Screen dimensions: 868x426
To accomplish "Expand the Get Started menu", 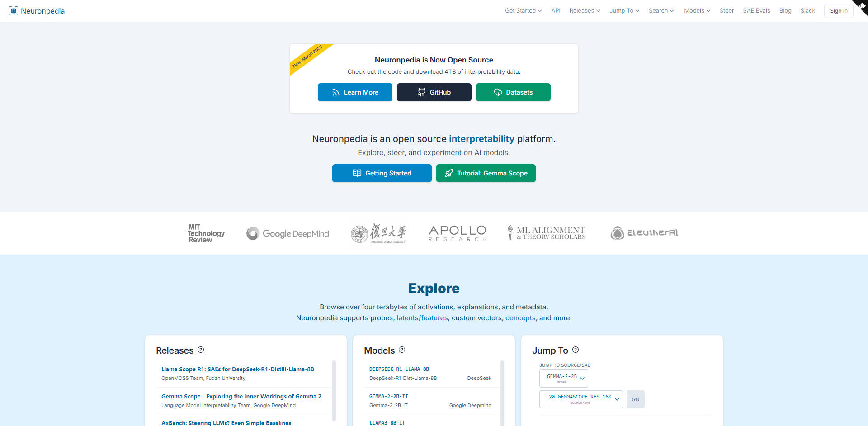I will point(523,10).
